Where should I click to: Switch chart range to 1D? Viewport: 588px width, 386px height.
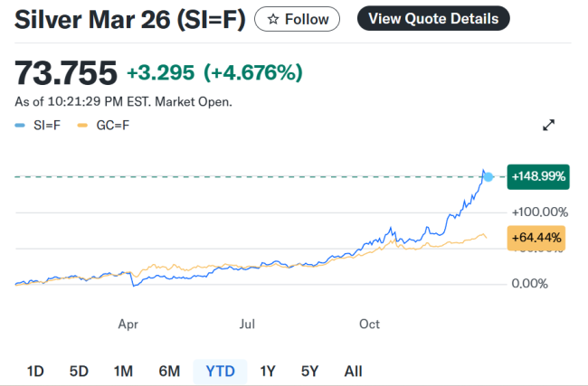pyautogui.click(x=35, y=371)
